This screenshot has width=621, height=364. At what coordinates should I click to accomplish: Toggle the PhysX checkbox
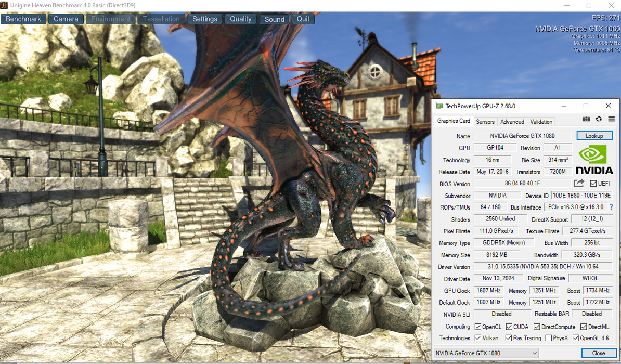[549, 338]
